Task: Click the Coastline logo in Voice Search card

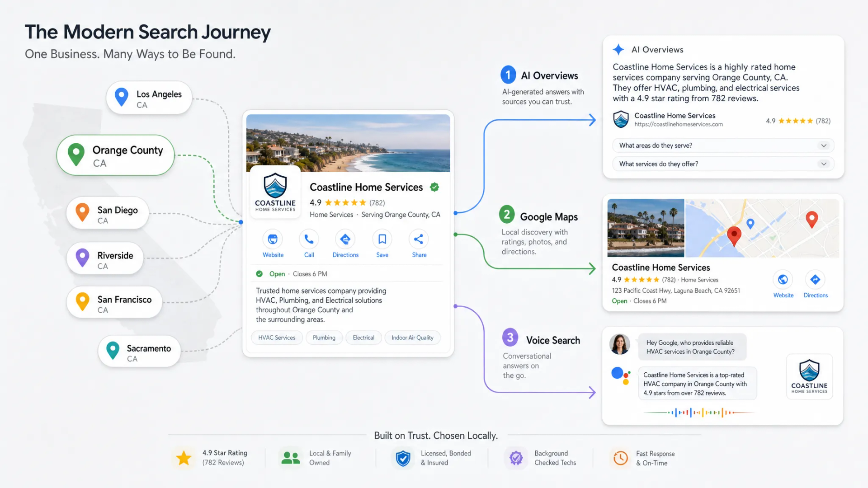Action: coord(809,376)
